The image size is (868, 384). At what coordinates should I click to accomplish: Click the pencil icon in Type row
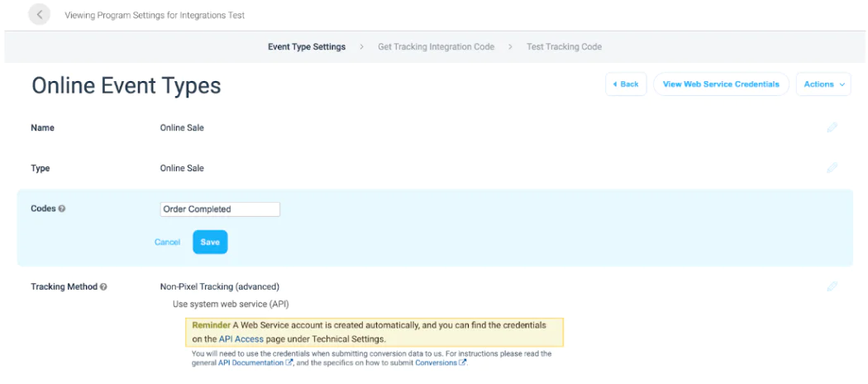(832, 168)
